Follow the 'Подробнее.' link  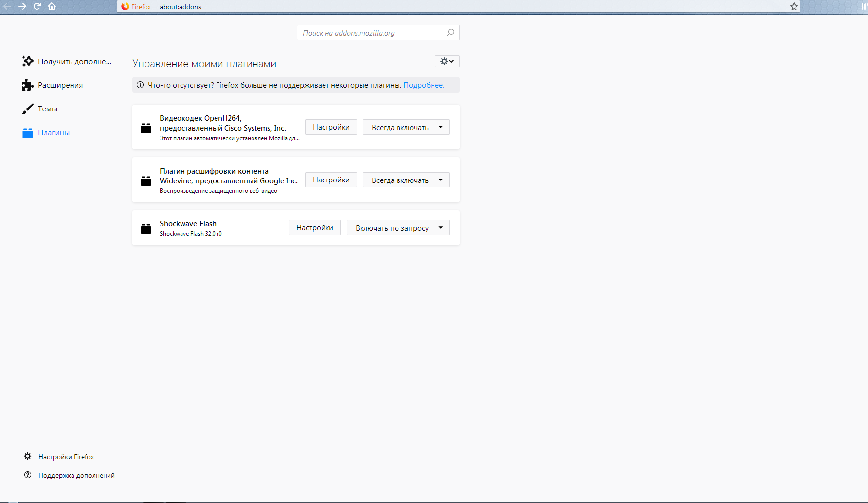(x=424, y=85)
